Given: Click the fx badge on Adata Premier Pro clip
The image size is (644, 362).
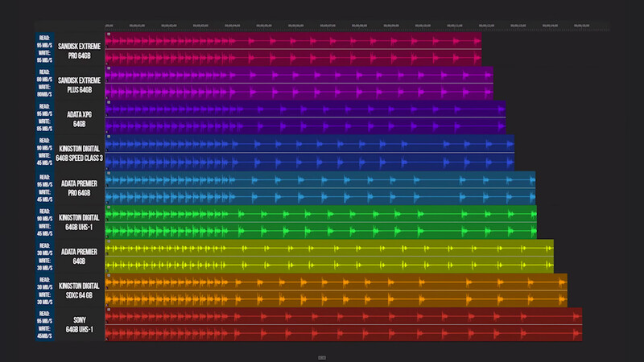Looking at the screenshot, I should (109, 173).
